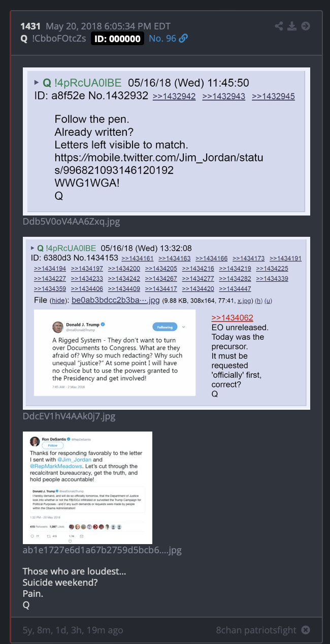Click the right-arrow go-to-post icon
This screenshot has width=330, height=644.
click(x=306, y=26)
